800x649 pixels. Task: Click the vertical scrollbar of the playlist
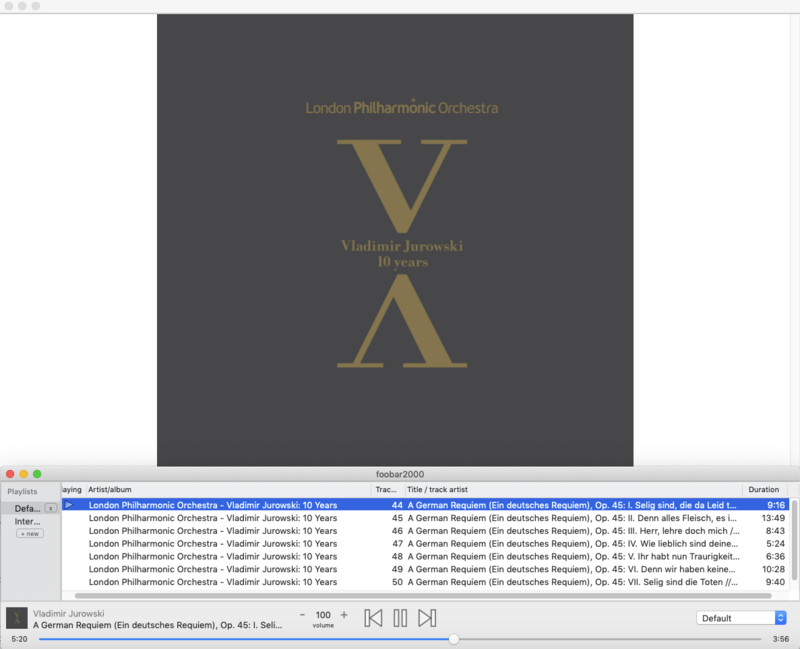tap(794, 540)
